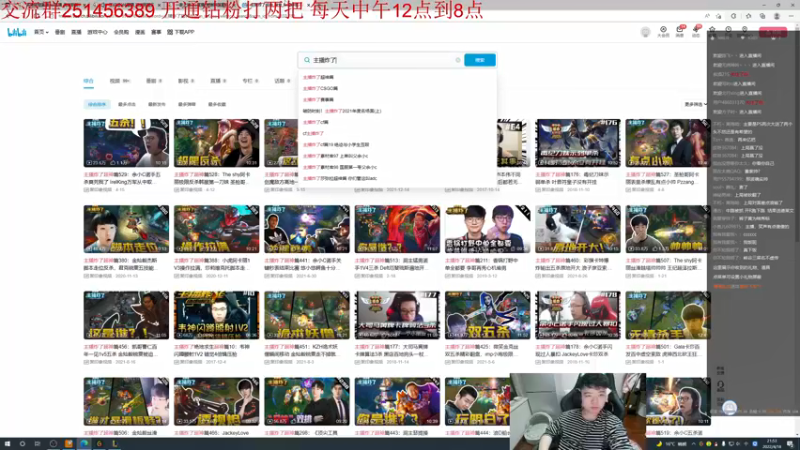Open Microsoft Edge from the taskbar
800x450 pixels.
(x=84, y=444)
